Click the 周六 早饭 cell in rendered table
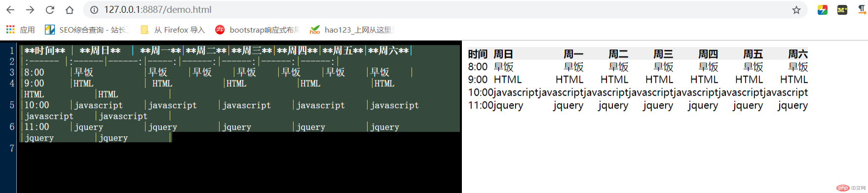 click(x=798, y=67)
